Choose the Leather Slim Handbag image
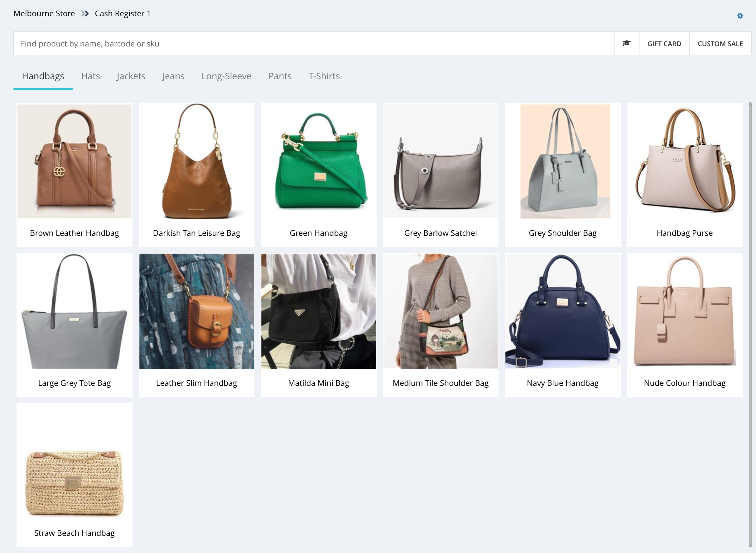The height and width of the screenshot is (553, 756). click(196, 311)
